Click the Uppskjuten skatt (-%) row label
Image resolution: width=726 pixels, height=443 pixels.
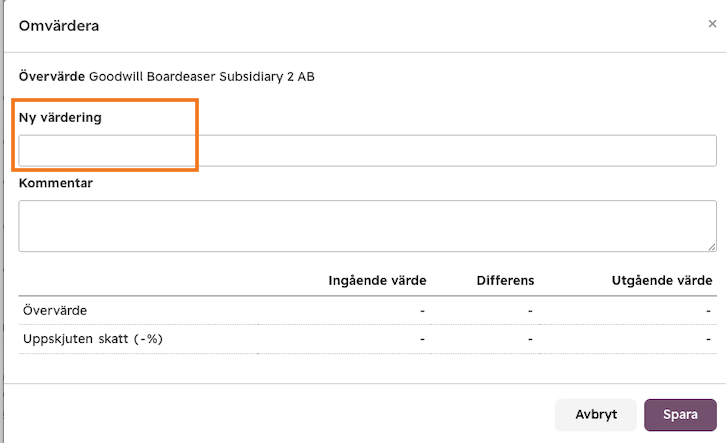coord(93,339)
